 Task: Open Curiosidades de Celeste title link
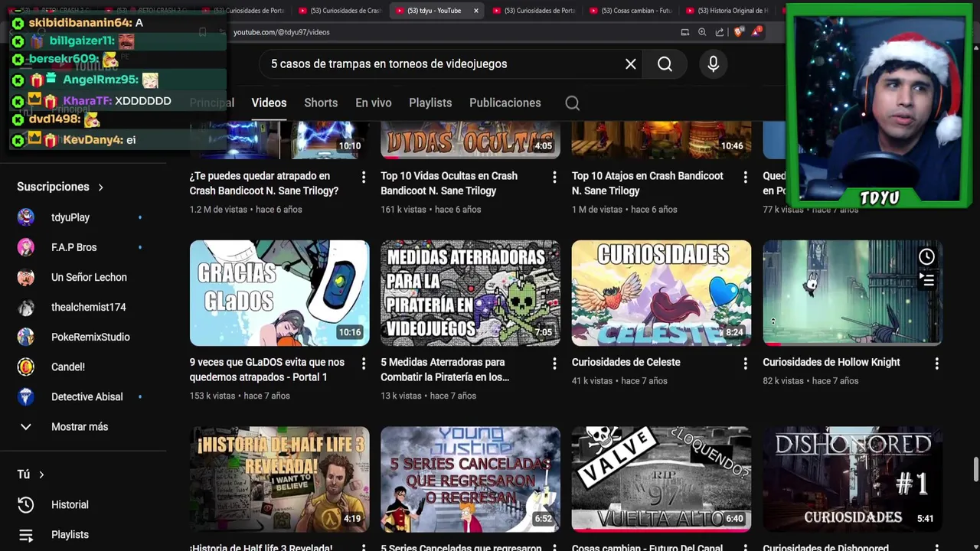tap(626, 362)
